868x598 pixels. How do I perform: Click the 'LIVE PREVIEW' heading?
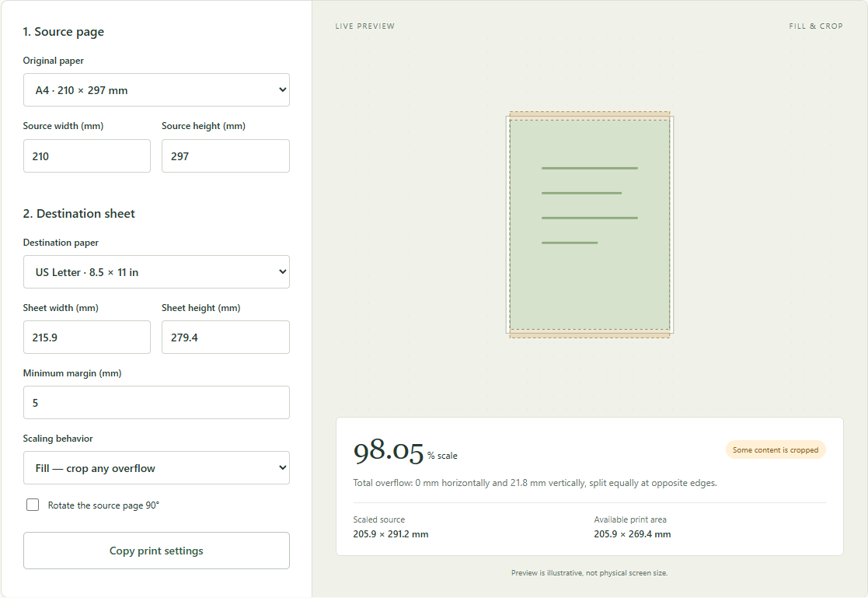364,26
